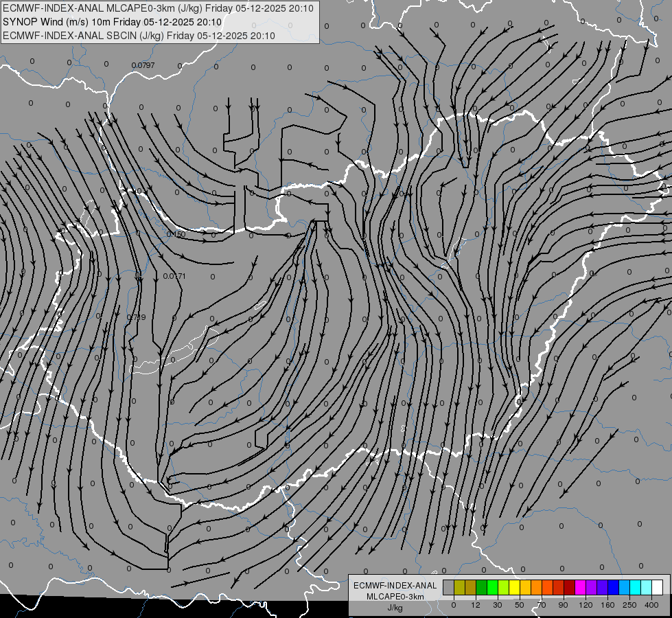
Task: Click the 0.150 grid value
Action: (176, 234)
